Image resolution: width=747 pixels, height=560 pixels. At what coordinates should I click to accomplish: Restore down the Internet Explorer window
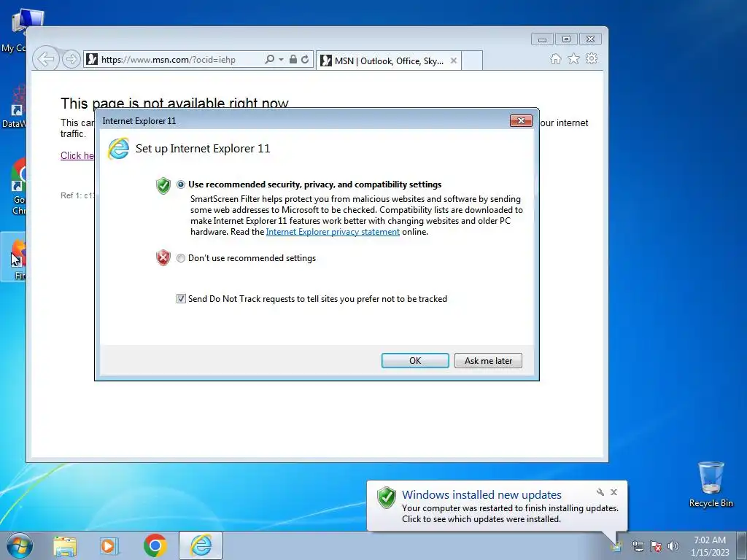(566, 39)
